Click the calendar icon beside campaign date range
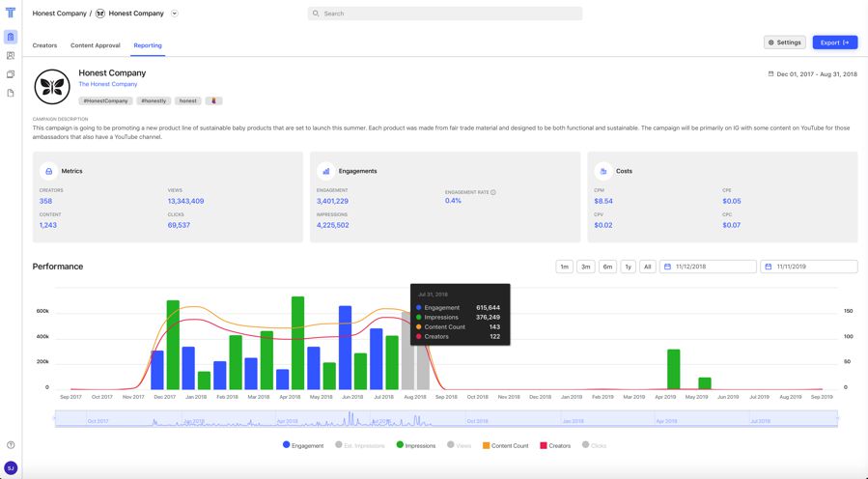Screen dimensions: 868x479 coord(770,73)
